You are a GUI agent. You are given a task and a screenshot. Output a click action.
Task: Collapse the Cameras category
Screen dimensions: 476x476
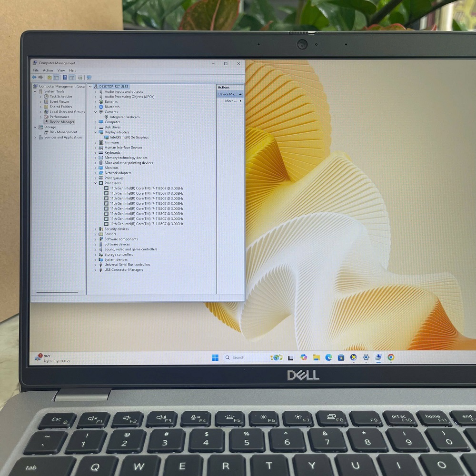point(95,112)
